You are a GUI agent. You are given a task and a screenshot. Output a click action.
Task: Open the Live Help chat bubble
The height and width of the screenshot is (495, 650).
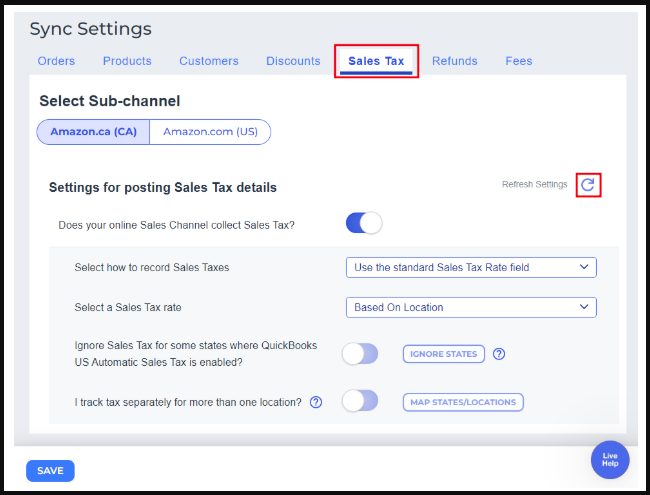610,460
